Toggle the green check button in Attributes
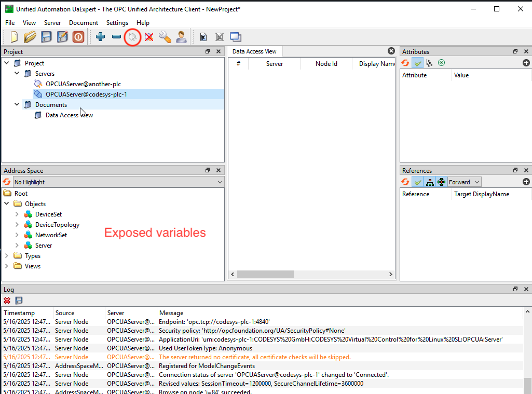The image size is (532, 394). coord(418,63)
